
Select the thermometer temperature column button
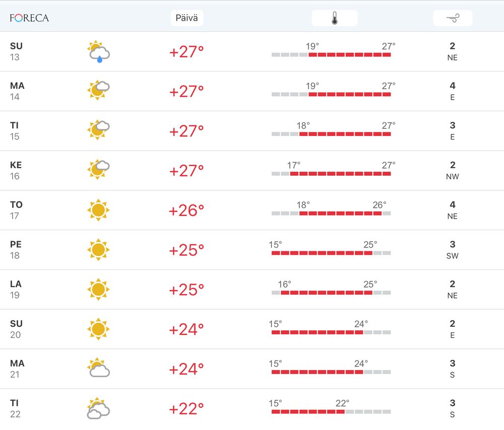click(x=335, y=18)
